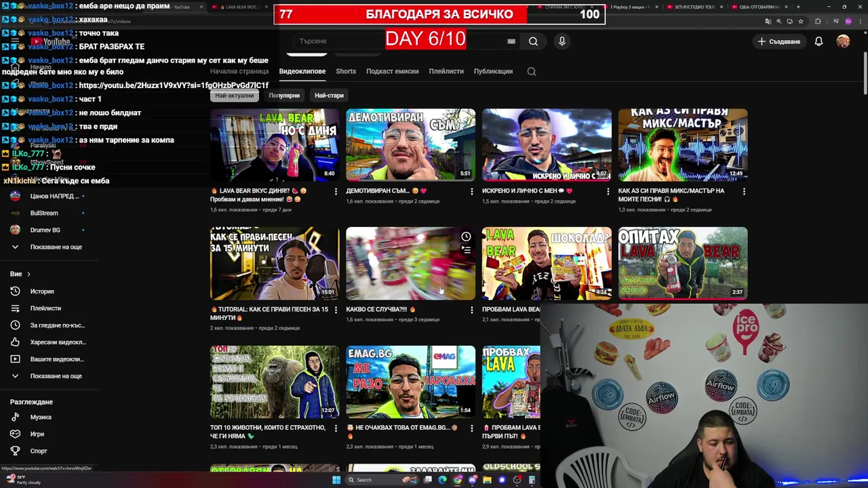
Task: Open the Chrome extensions puzzle icon
Action: pyautogui.click(x=818, y=21)
